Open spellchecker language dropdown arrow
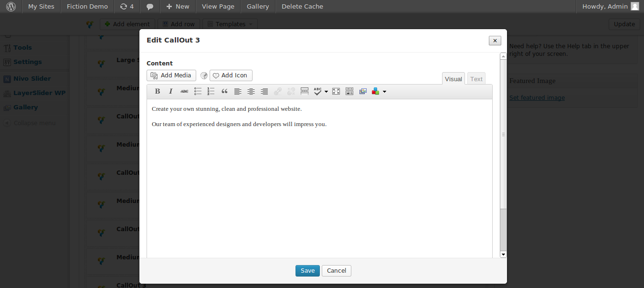Viewport: 644px width, 288px height. [x=327, y=91]
